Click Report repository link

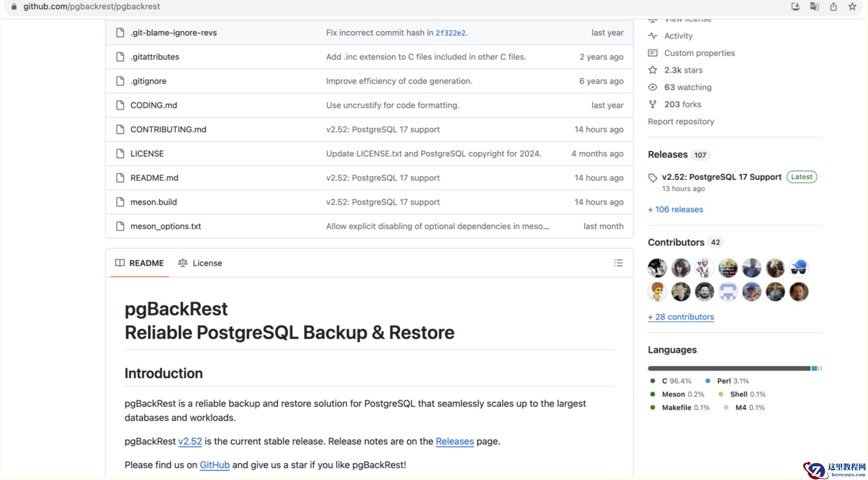(680, 122)
